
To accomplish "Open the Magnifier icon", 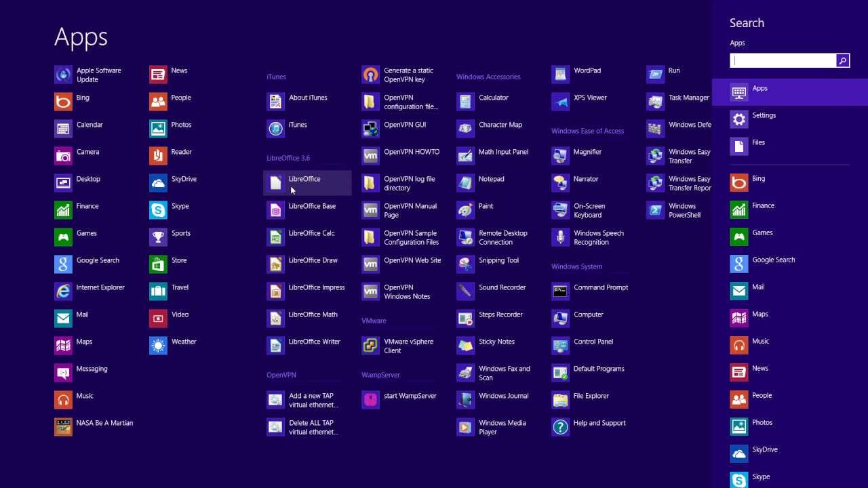I will pyautogui.click(x=560, y=156).
